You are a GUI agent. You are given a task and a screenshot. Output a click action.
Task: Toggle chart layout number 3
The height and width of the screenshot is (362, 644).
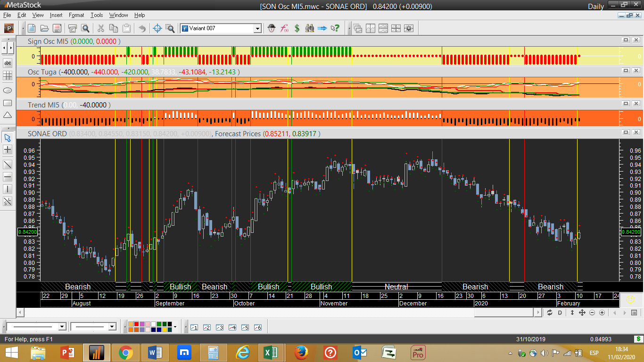pos(219,327)
